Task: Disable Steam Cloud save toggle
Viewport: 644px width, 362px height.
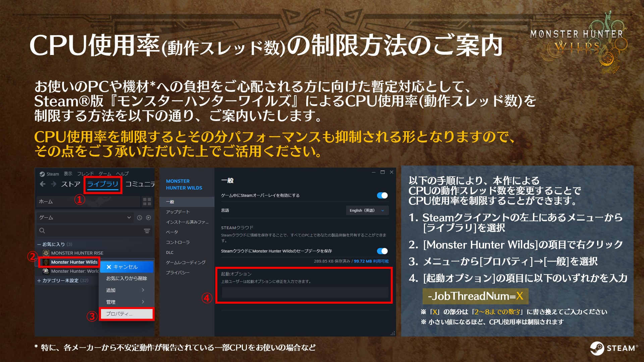Action: (382, 251)
